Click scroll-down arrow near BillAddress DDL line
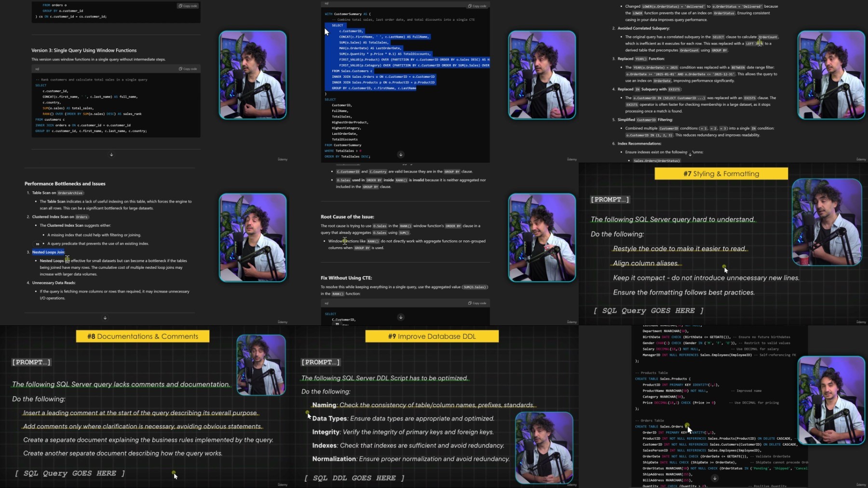Screen dimensions: 868x488 tap(715, 478)
